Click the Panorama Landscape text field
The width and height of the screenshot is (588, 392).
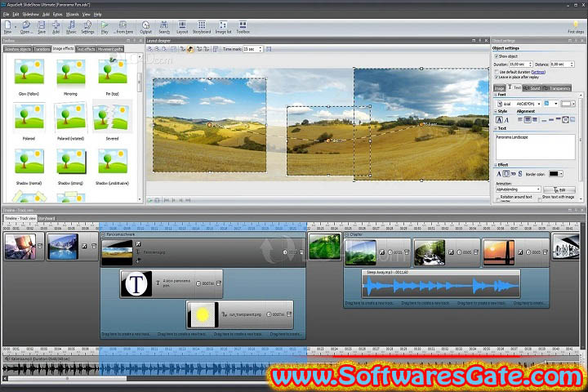coord(536,147)
